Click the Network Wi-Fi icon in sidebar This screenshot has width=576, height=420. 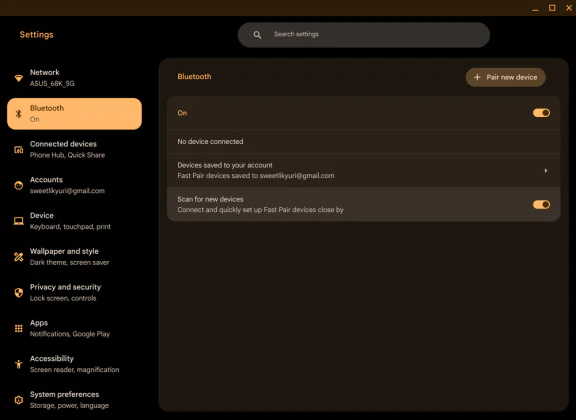tap(18, 78)
